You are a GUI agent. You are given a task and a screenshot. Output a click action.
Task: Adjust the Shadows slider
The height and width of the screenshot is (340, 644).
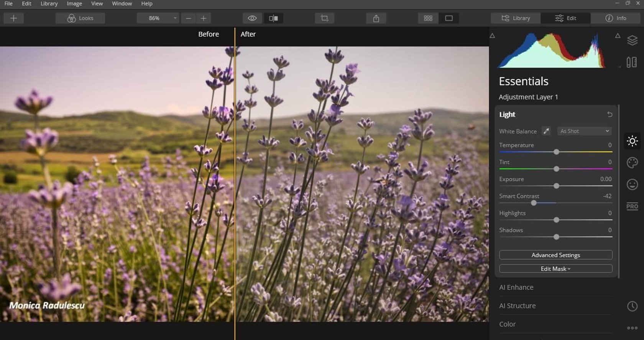[556, 237]
